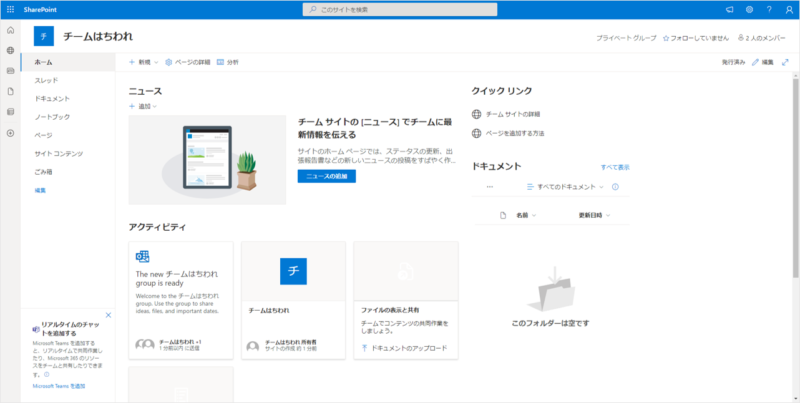Open the すべてのドキュメント view dropdown
This screenshot has height=403, width=800.
click(x=566, y=187)
